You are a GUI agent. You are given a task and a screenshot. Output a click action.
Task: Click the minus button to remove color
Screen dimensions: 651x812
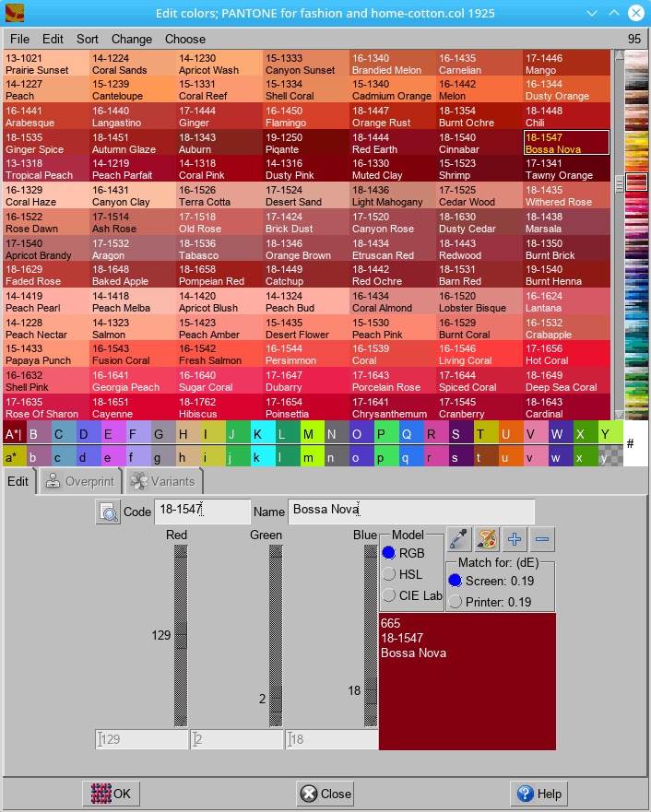coord(542,539)
